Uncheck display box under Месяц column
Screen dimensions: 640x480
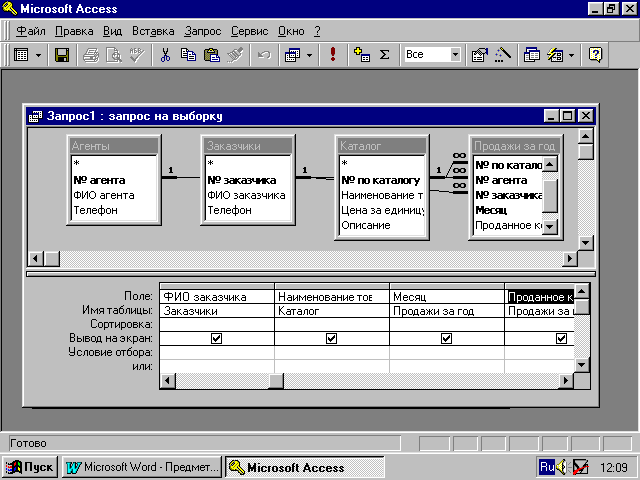click(447, 338)
